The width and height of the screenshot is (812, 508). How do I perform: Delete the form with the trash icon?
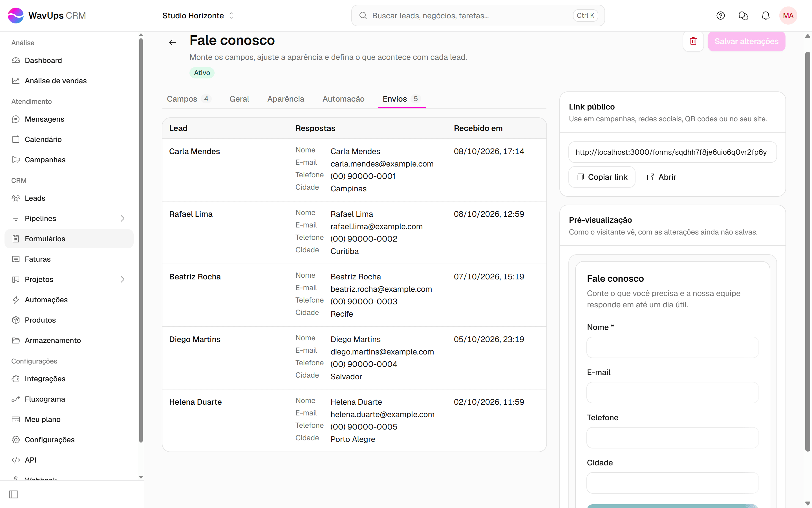693,41
